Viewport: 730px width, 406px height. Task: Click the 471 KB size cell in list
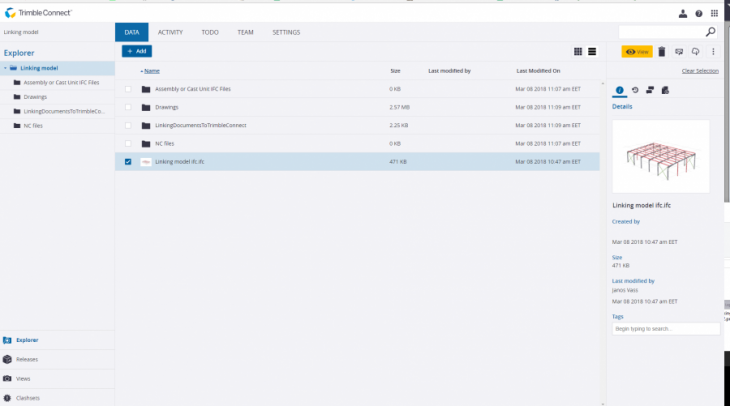(x=398, y=162)
